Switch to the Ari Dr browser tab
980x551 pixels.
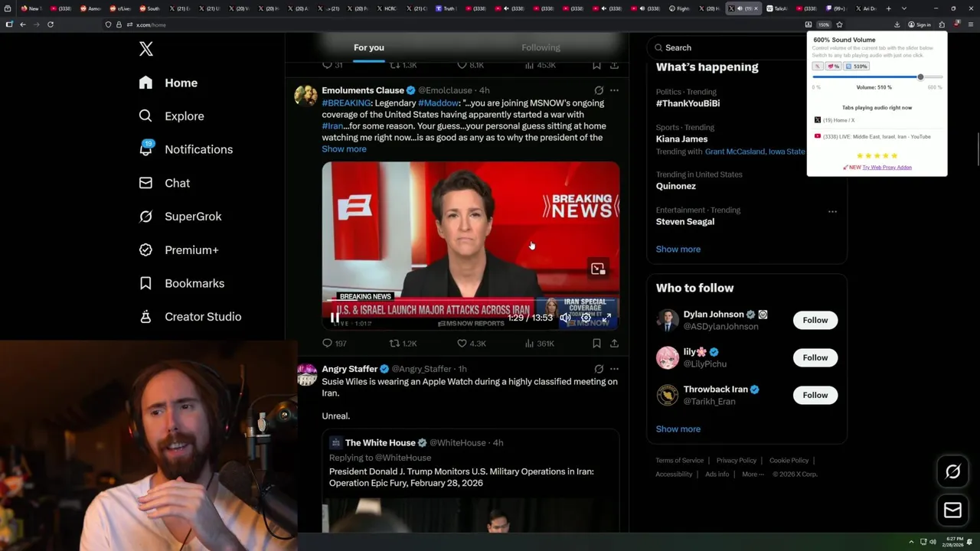(865, 8)
